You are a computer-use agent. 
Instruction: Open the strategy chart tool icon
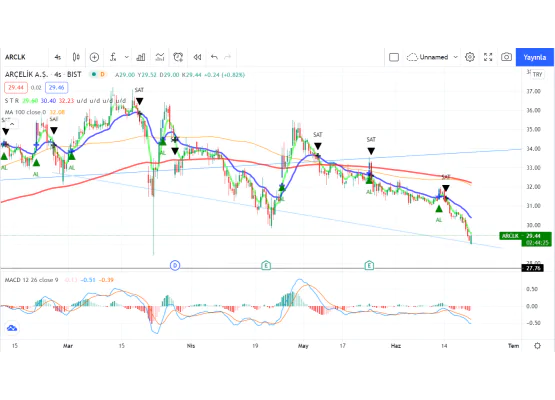(x=160, y=57)
